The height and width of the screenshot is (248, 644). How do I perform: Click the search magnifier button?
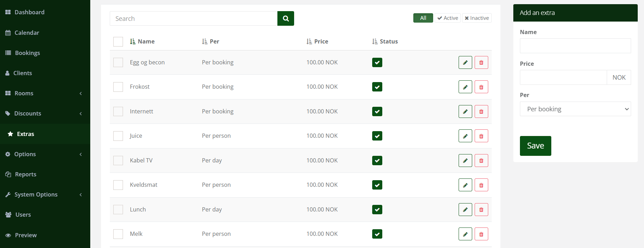pos(285,18)
